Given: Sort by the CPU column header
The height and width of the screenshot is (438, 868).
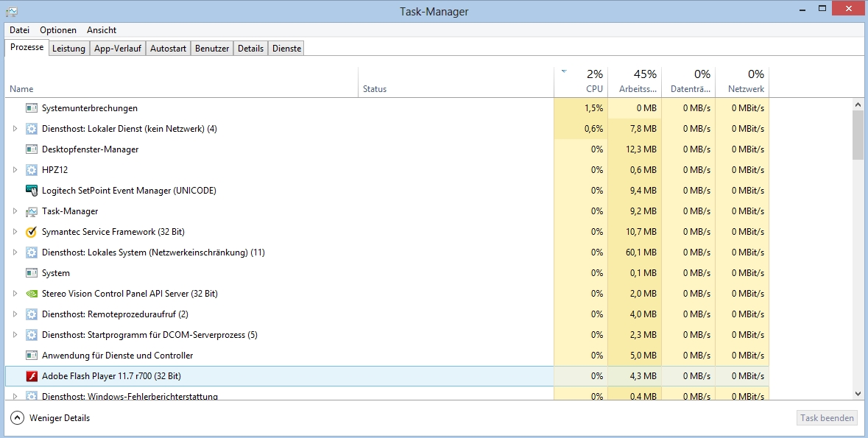Looking at the screenshot, I should coord(581,82).
